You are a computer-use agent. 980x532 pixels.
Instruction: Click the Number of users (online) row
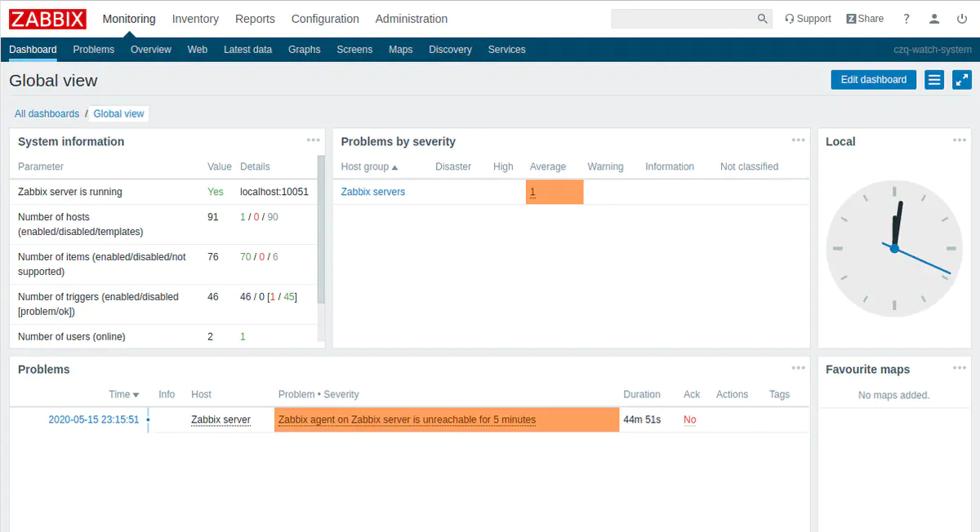163,336
